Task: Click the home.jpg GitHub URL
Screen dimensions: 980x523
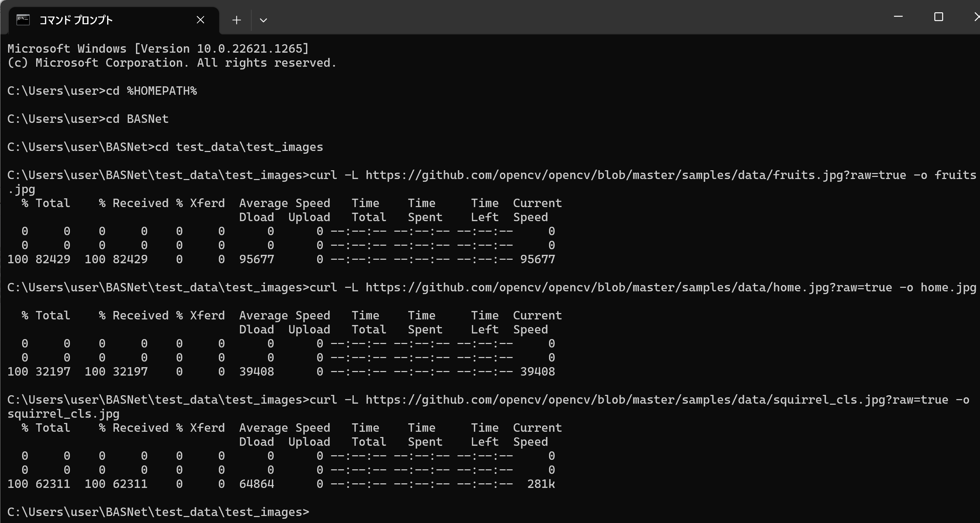Action: tap(628, 288)
